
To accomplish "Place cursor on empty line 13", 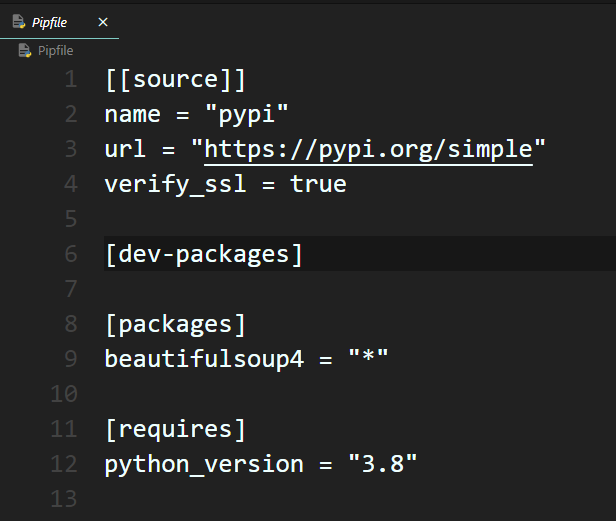I will point(300,499).
